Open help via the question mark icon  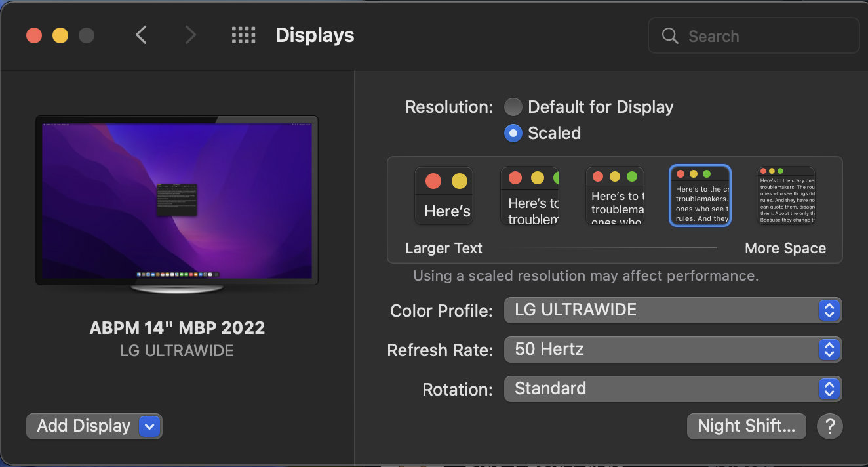pos(830,426)
